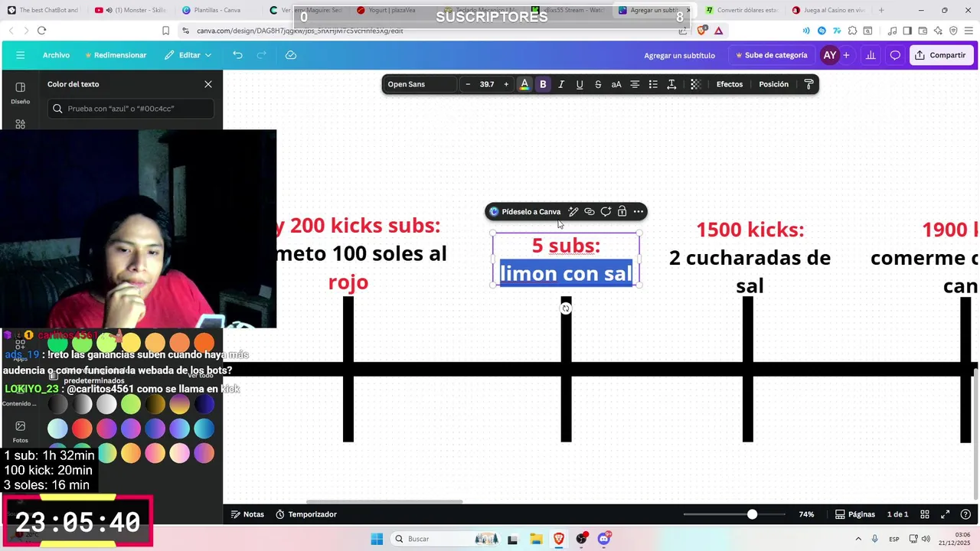Click the 'Sube de categoría' upgrade button
The image size is (980, 551).
pos(771,55)
